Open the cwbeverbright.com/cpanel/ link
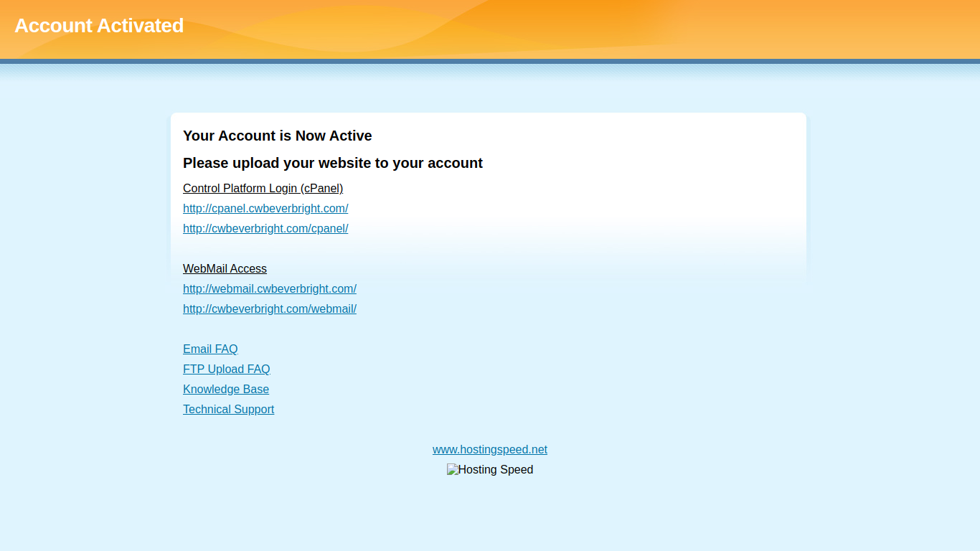 [x=265, y=229]
